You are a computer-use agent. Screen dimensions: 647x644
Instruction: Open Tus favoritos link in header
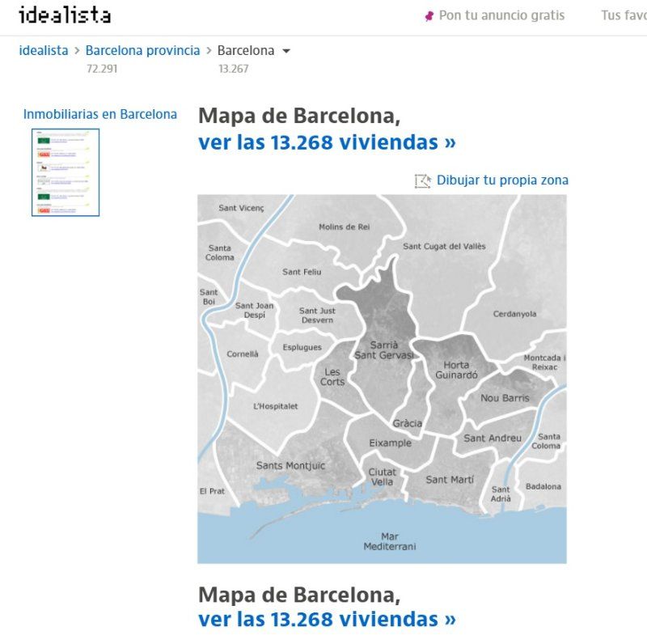pyautogui.click(x=624, y=15)
